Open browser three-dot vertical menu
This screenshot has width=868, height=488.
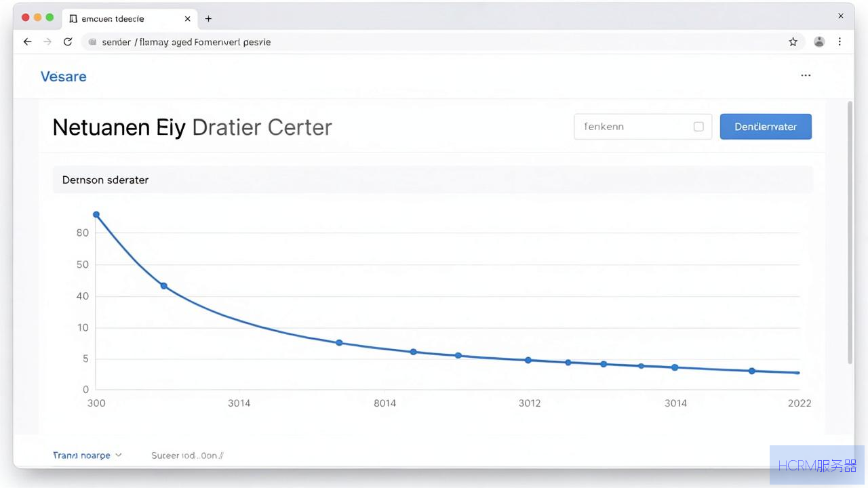point(840,42)
